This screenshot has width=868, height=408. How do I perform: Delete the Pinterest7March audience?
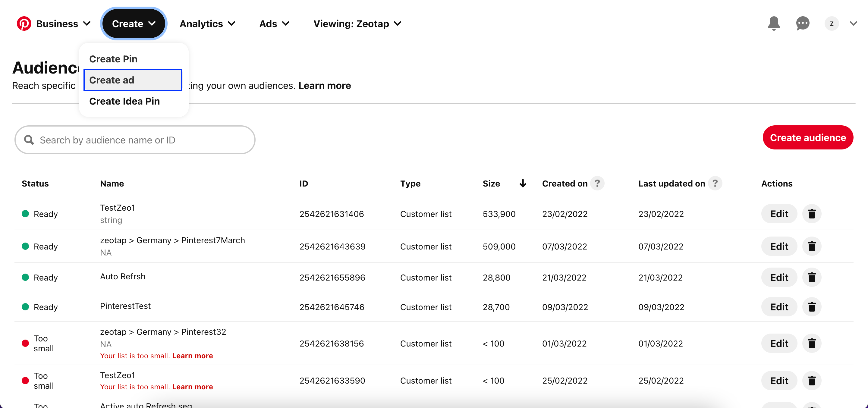tap(812, 246)
